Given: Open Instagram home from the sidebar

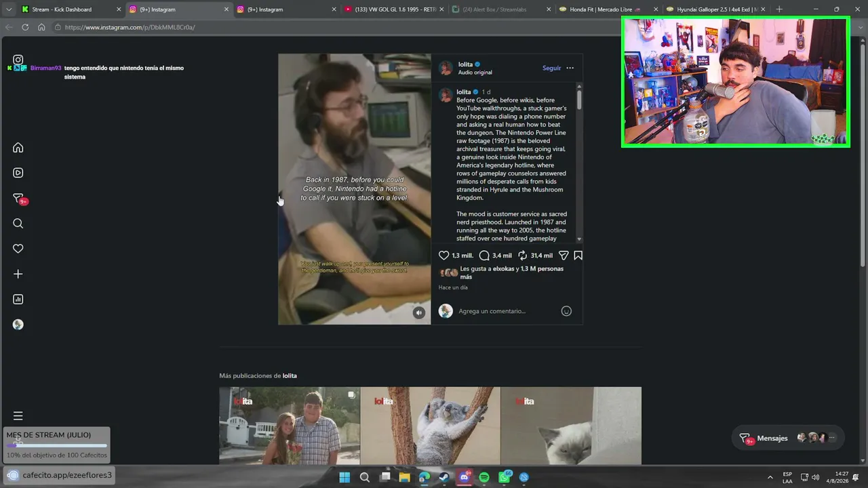Looking at the screenshot, I should [x=18, y=148].
